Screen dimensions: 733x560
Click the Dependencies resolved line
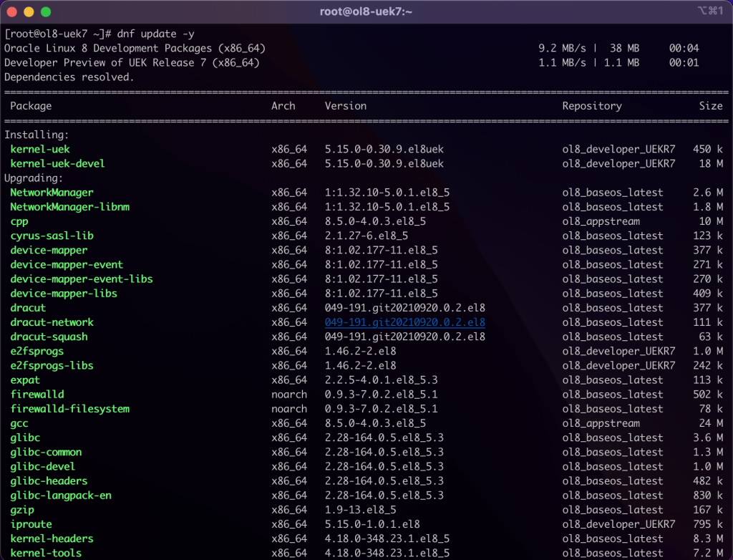pyautogui.click(x=70, y=77)
